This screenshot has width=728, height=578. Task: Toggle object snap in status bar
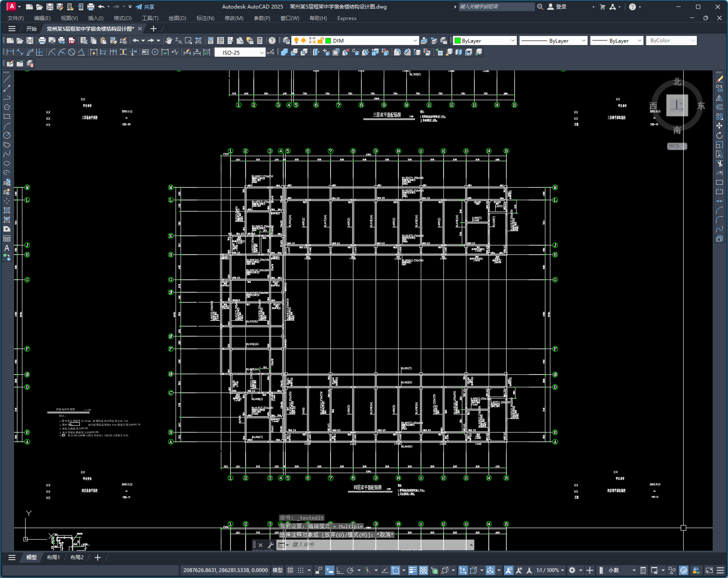coord(396,570)
